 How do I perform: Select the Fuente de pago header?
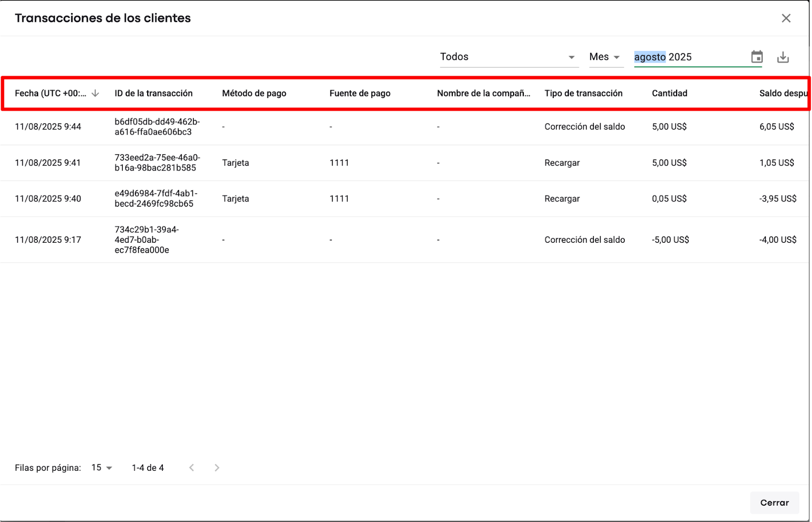(x=360, y=93)
